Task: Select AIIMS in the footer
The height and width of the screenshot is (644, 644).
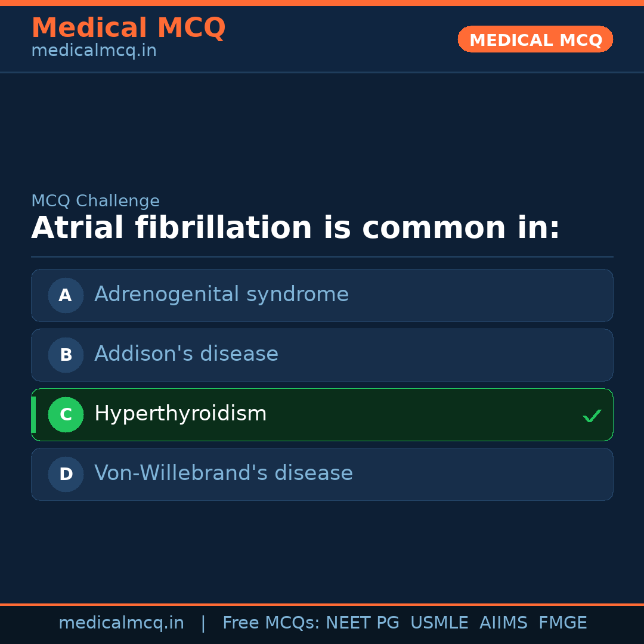Action: [503, 623]
